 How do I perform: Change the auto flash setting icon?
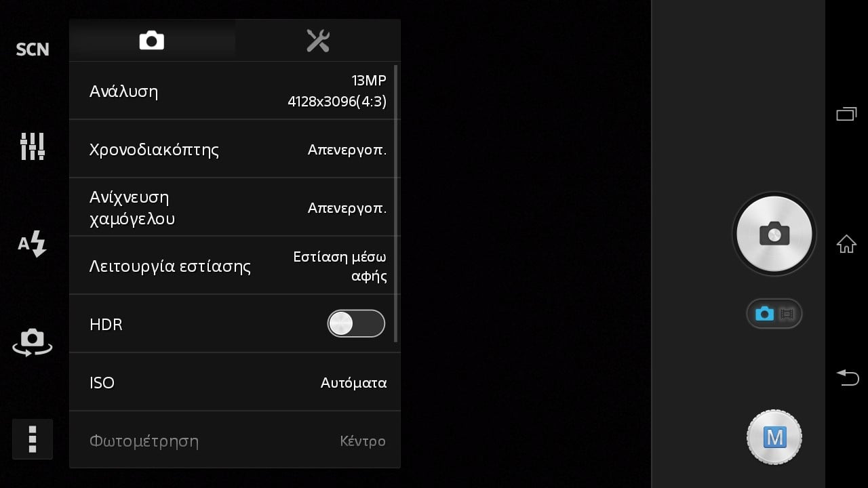click(33, 244)
